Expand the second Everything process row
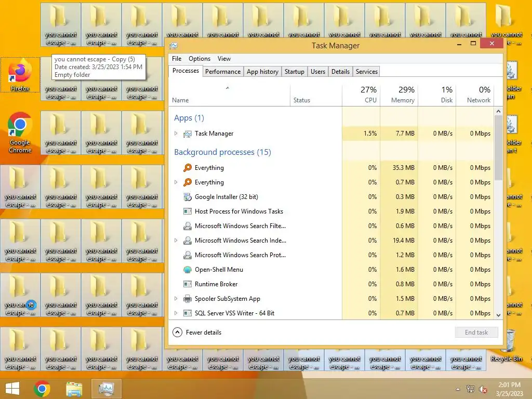Screen dimensions: 532x399 [x=176, y=182]
